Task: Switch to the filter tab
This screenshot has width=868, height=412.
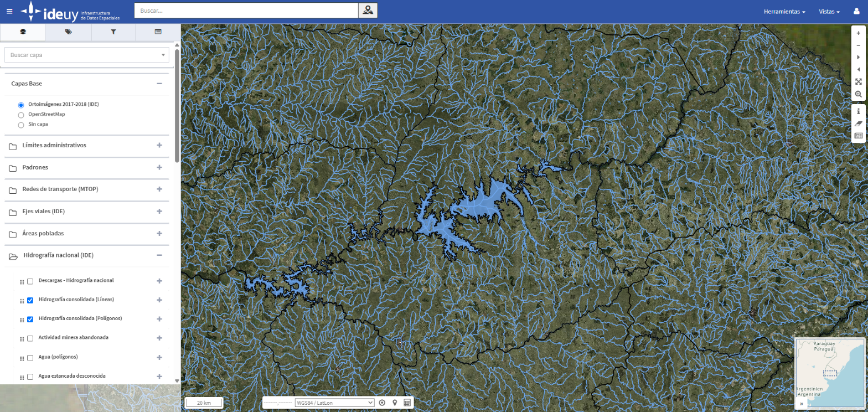Action: coord(113,32)
